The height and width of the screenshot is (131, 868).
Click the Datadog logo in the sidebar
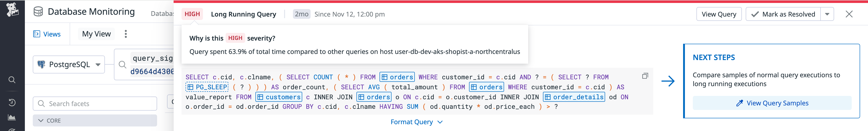pyautogui.click(x=12, y=10)
